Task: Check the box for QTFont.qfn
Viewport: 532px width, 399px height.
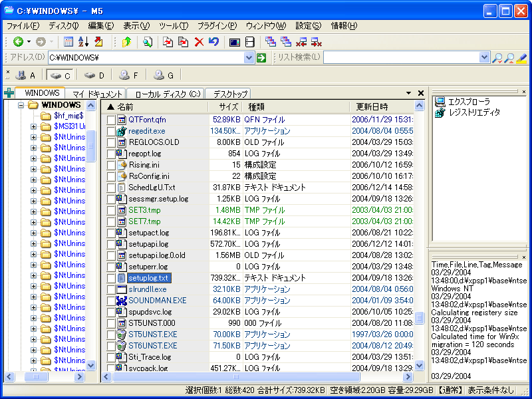Action: (x=111, y=120)
